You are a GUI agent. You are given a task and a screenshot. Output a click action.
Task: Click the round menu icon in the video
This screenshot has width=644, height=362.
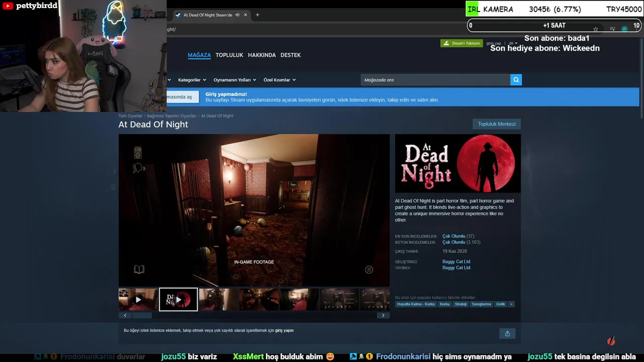click(369, 270)
